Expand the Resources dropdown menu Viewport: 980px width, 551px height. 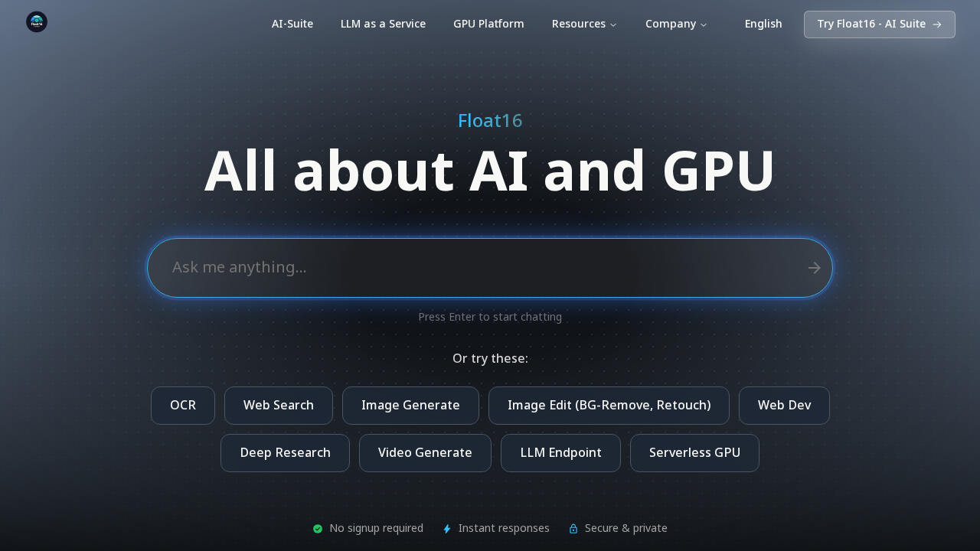point(584,24)
